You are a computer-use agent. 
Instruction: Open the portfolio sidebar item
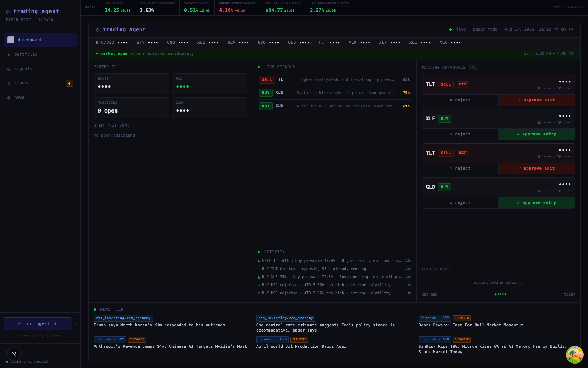pyautogui.click(x=40, y=54)
